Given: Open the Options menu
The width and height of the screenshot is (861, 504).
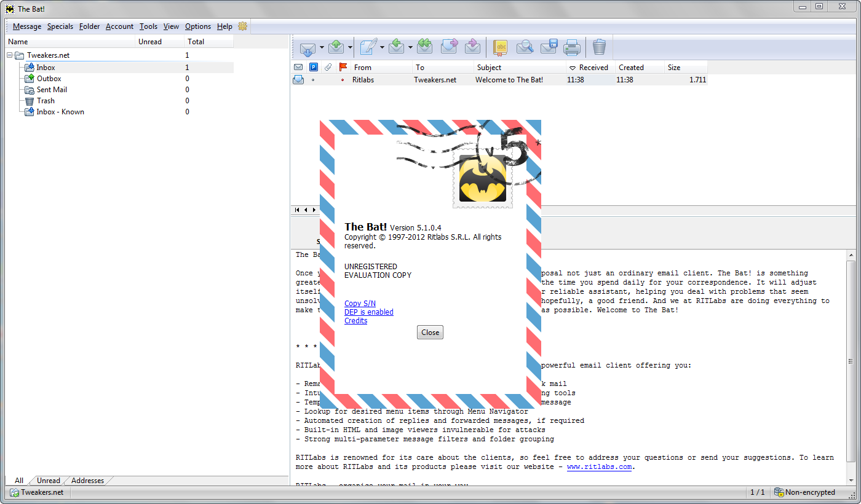Looking at the screenshot, I should 198,26.
